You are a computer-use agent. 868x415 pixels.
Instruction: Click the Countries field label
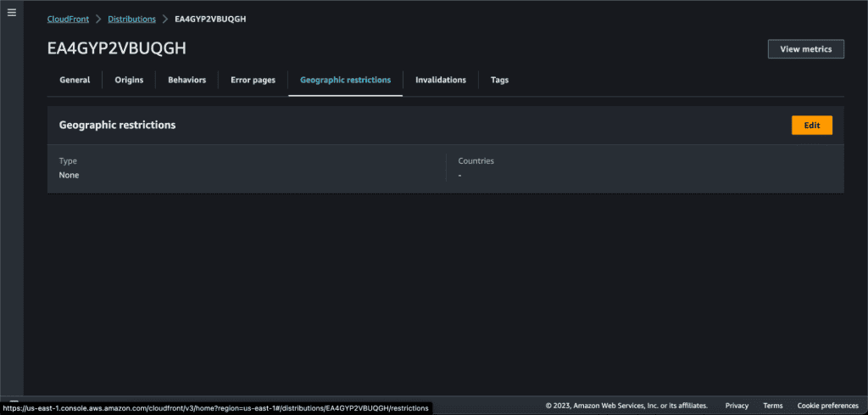(476, 160)
